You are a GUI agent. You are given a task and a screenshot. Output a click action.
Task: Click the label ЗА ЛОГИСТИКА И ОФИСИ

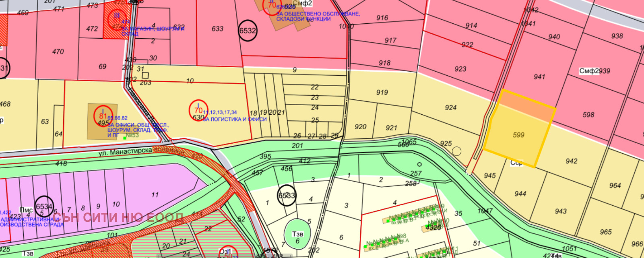click(235, 120)
